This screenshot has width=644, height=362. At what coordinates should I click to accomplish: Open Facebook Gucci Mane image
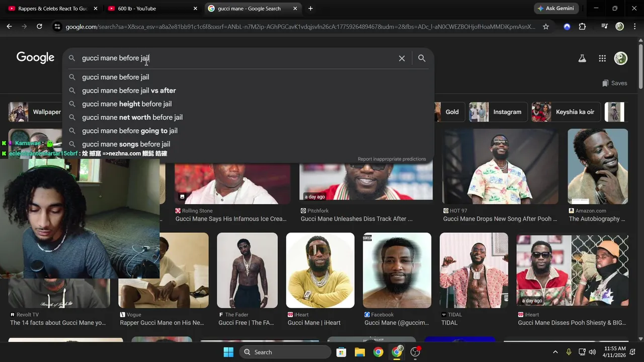397,270
